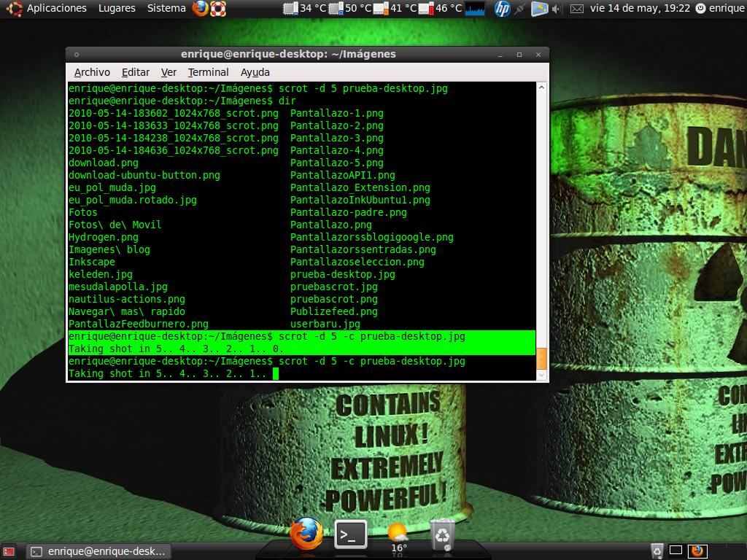The height and width of the screenshot is (560, 747).
Task: Click the terminal title bar text
Action: (x=288, y=54)
